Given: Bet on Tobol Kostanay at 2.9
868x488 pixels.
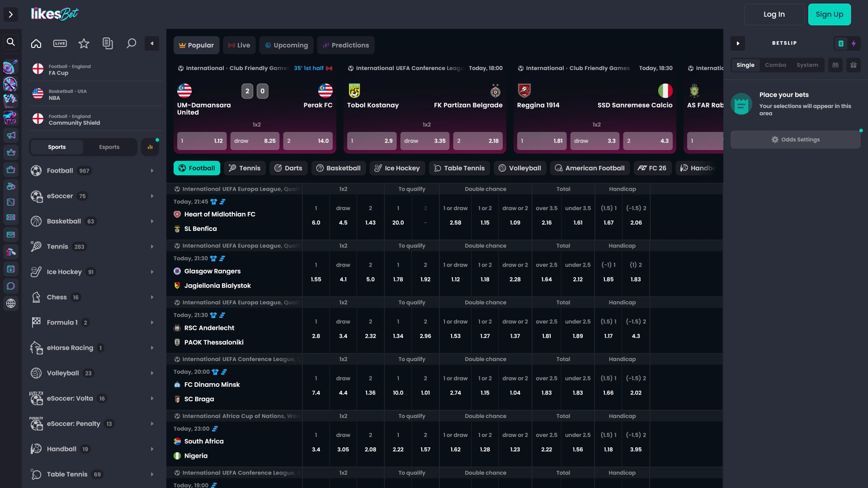Looking at the screenshot, I should (x=372, y=141).
